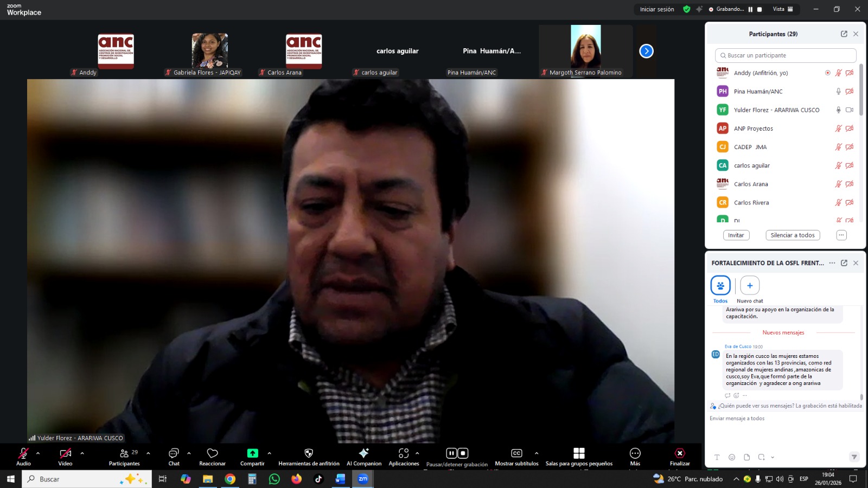This screenshot has width=868, height=488.
Task: Open the Participantes panel from the toolbar
Action: 124,453
